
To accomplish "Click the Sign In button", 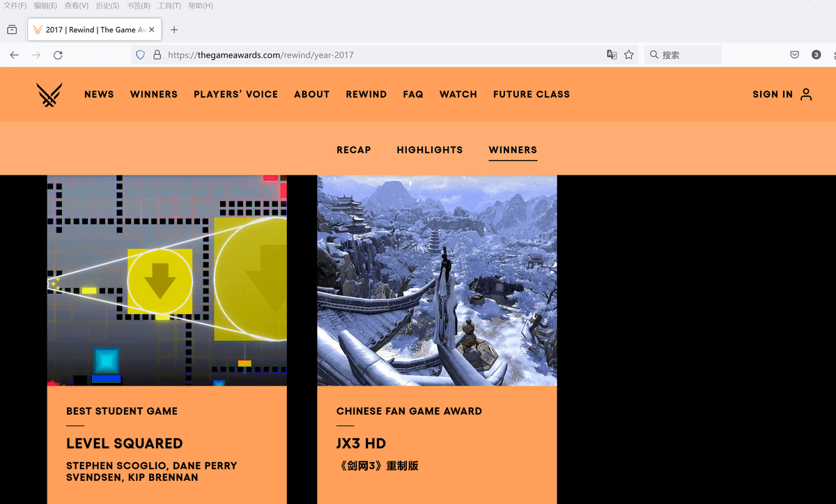I will [x=772, y=95].
